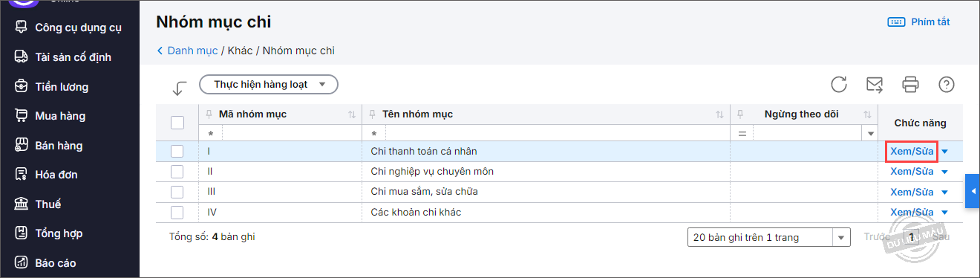Expand the 20 bản ghi trên 1 trang dropdown

769,237
